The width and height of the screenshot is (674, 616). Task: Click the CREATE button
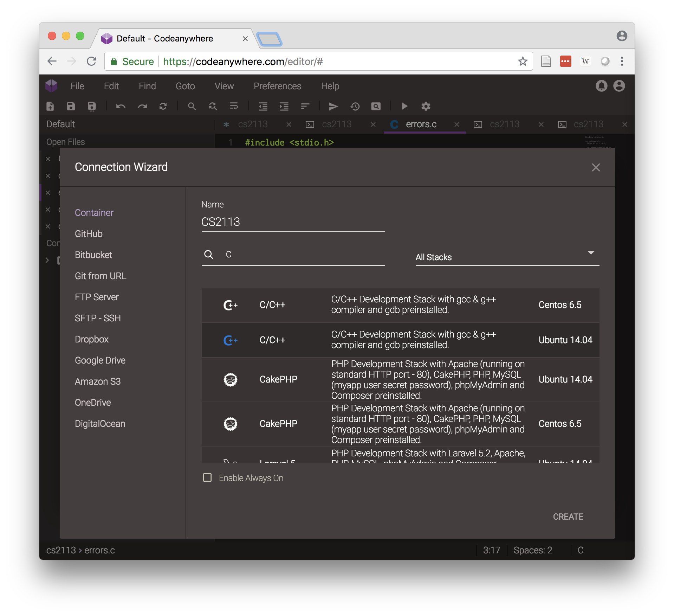[568, 516]
